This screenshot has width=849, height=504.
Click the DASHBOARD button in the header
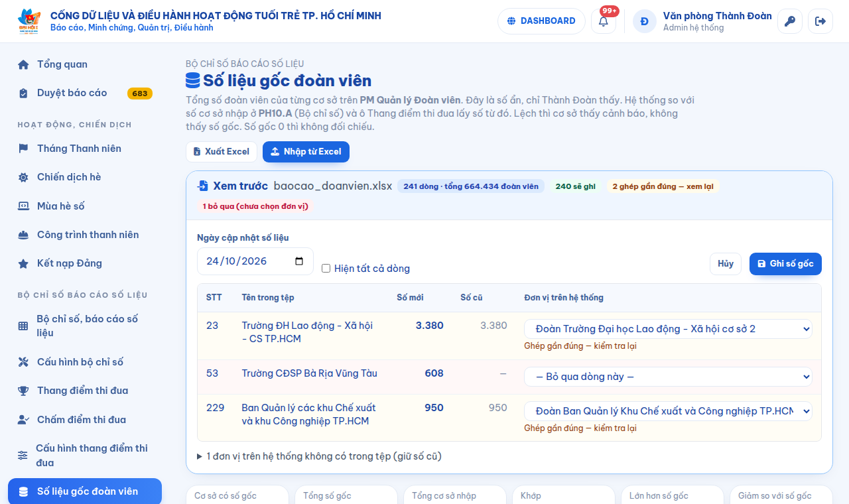point(541,21)
